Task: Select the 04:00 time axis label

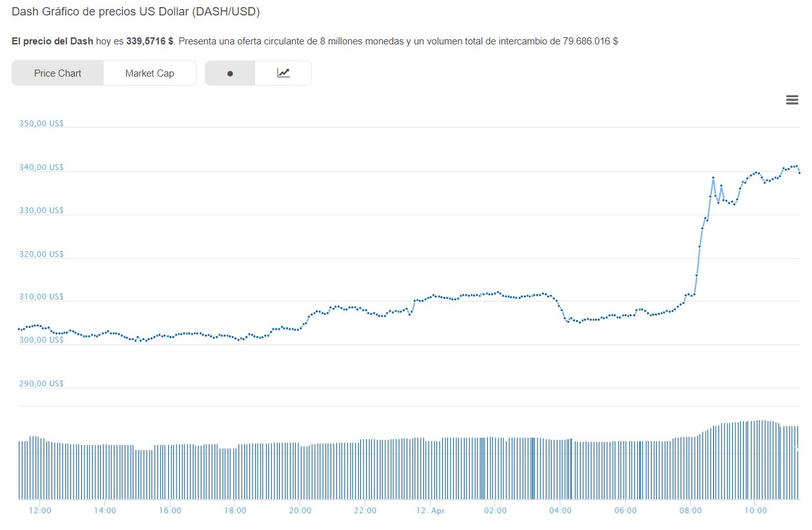Action: click(x=560, y=511)
